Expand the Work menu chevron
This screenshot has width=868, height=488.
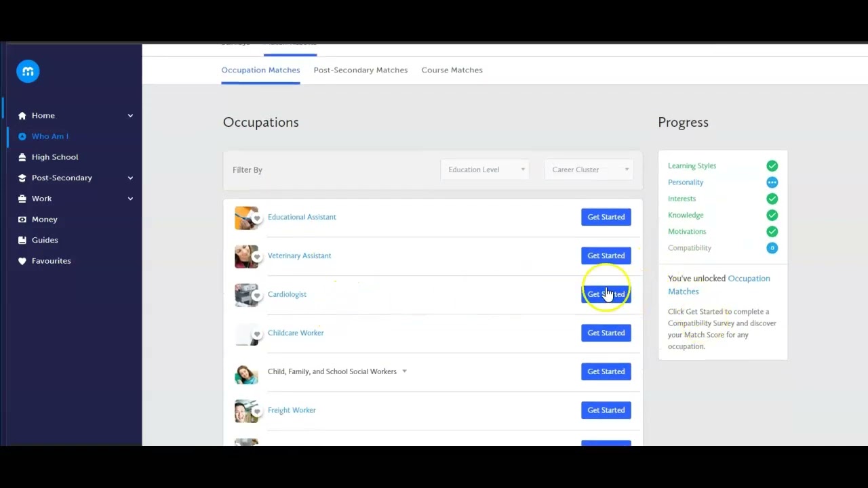tap(130, 199)
